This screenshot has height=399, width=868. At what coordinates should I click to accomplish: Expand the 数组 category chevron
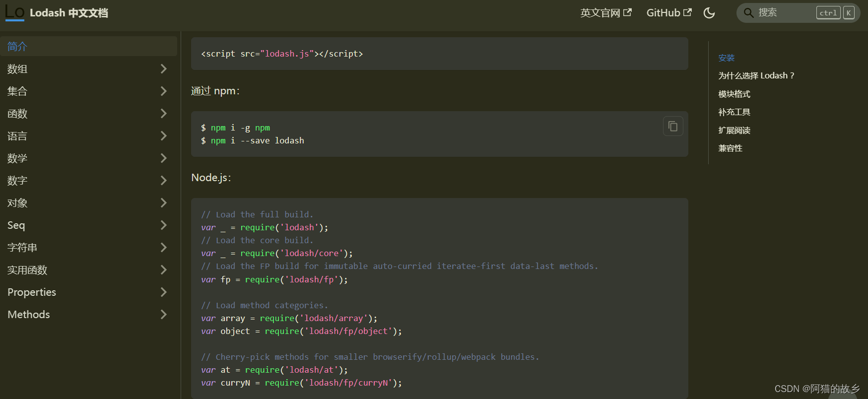point(163,69)
